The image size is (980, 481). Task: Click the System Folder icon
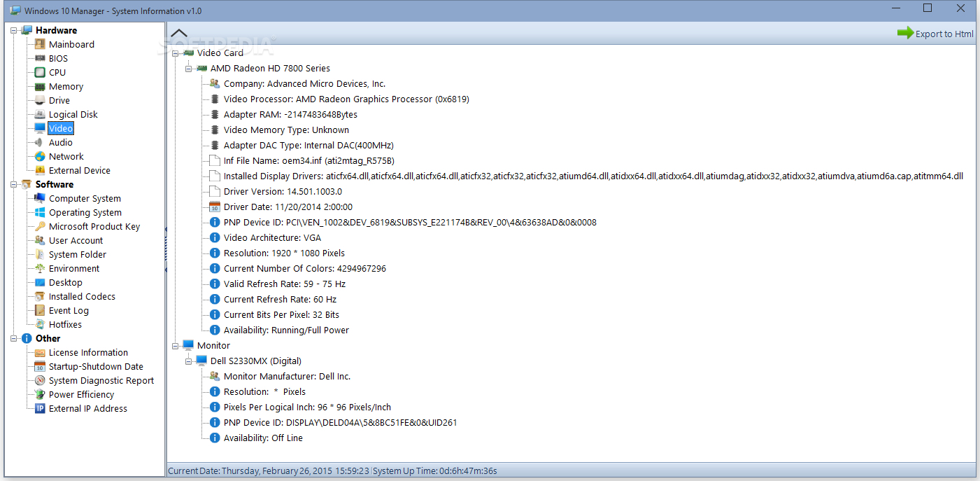pyautogui.click(x=40, y=254)
